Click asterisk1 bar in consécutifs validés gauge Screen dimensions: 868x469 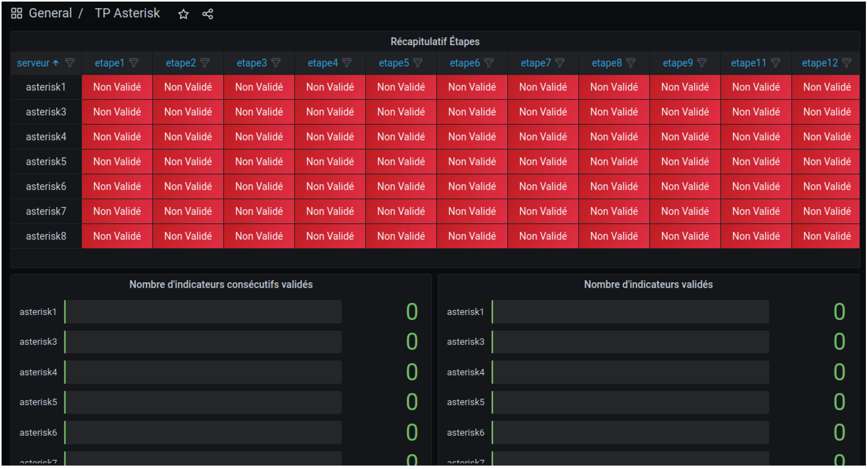(203, 312)
